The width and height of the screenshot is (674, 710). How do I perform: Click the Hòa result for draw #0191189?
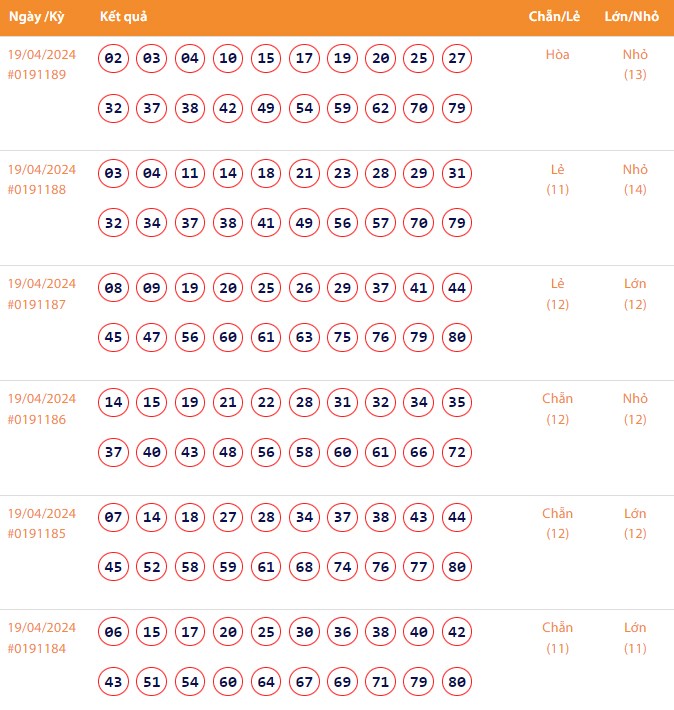(x=557, y=55)
